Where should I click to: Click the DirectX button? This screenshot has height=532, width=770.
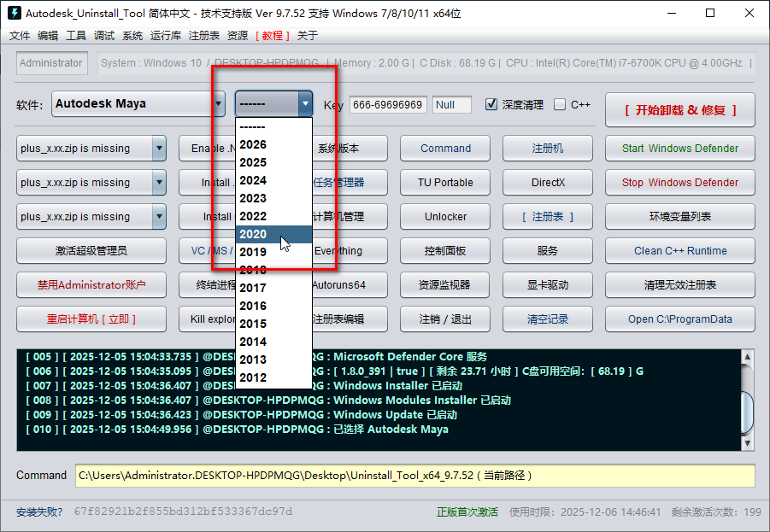[x=548, y=183]
